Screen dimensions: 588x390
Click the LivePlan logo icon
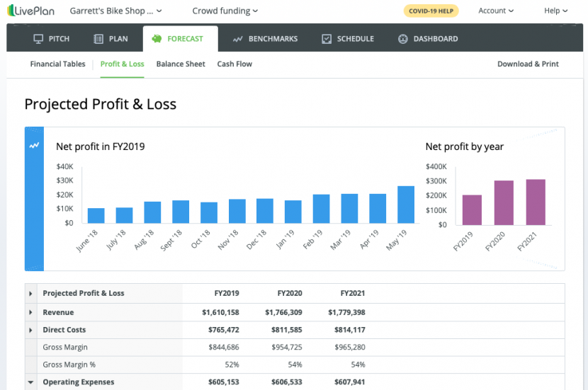(11, 11)
